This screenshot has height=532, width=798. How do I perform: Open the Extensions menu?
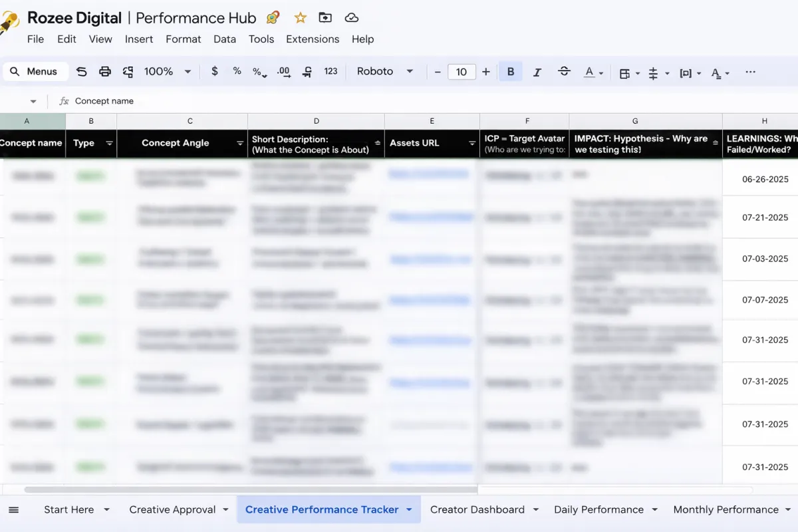pos(313,39)
